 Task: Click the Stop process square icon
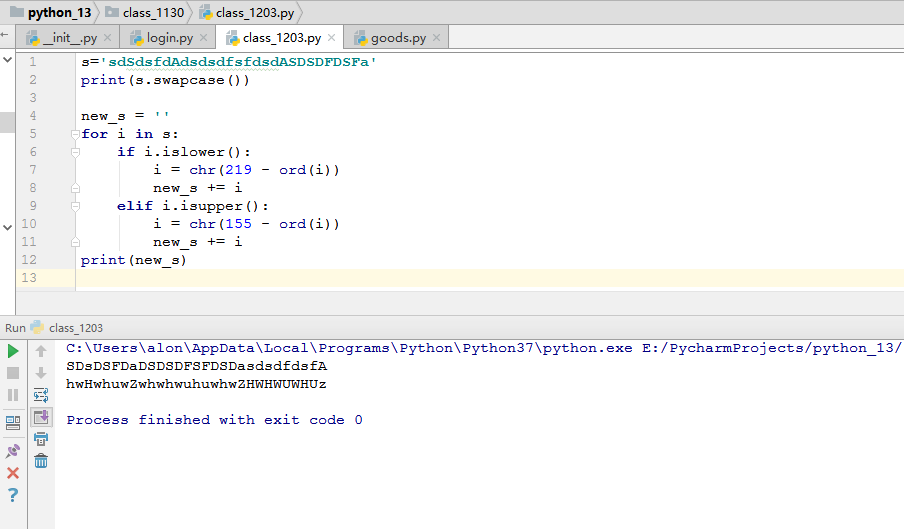click(13, 373)
